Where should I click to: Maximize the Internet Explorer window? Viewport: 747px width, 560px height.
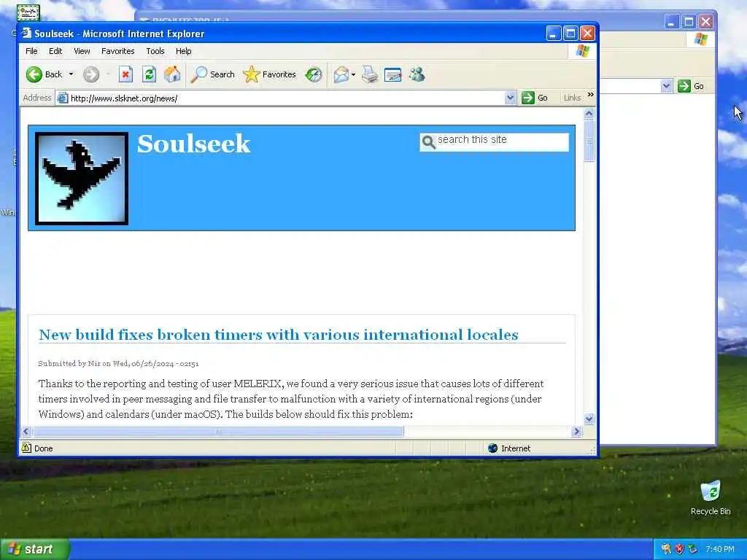[x=570, y=34]
